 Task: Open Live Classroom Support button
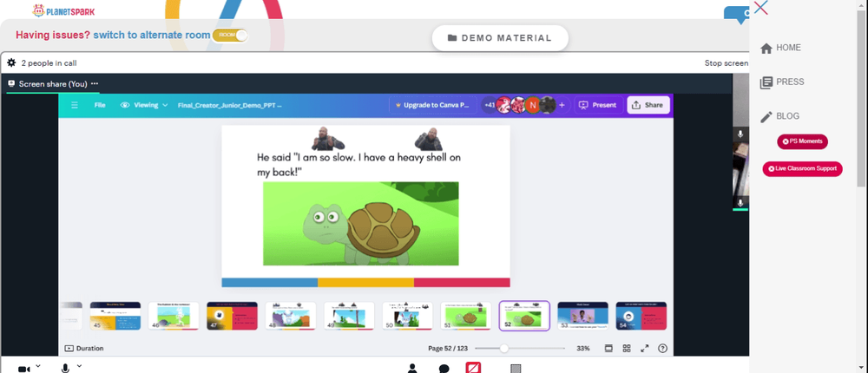click(x=802, y=169)
